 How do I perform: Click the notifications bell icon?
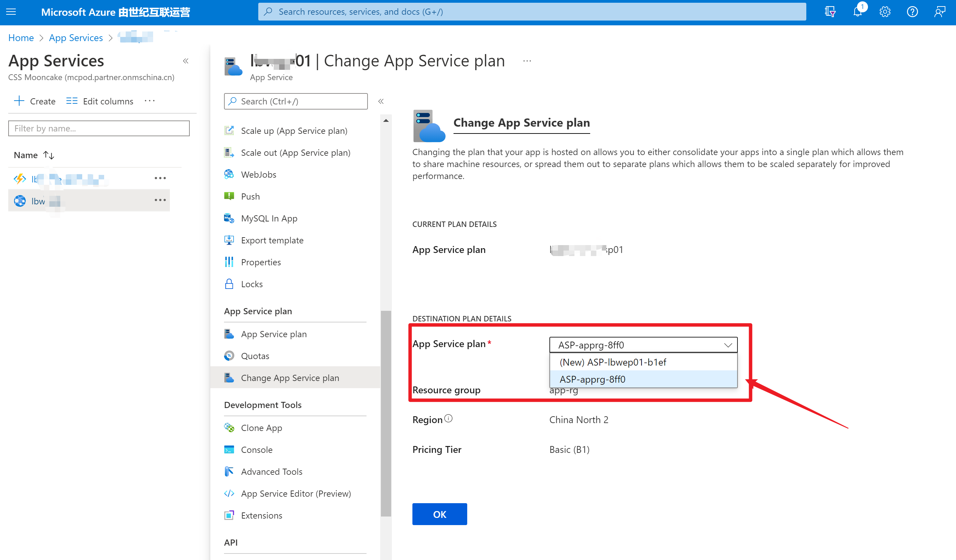(857, 12)
